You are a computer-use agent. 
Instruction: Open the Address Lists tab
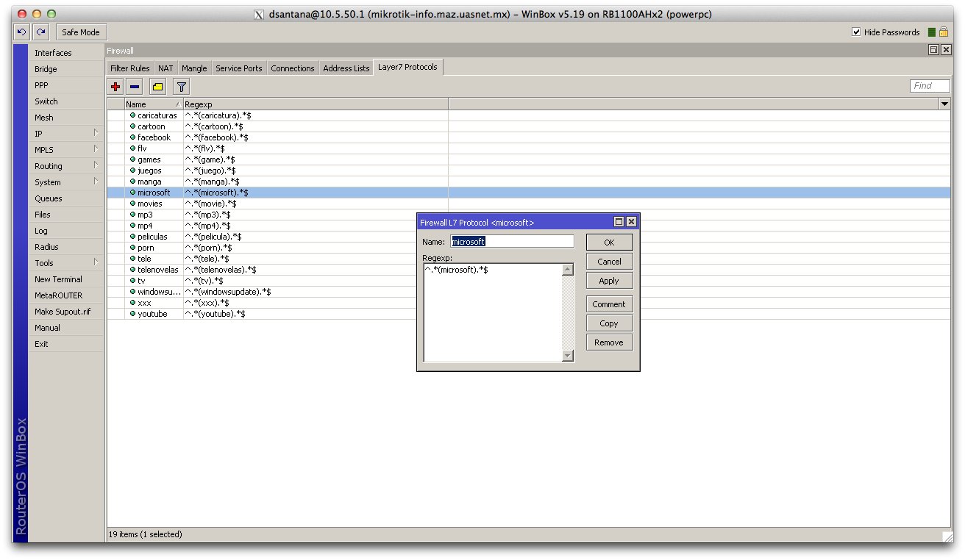(x=346, y=68)
